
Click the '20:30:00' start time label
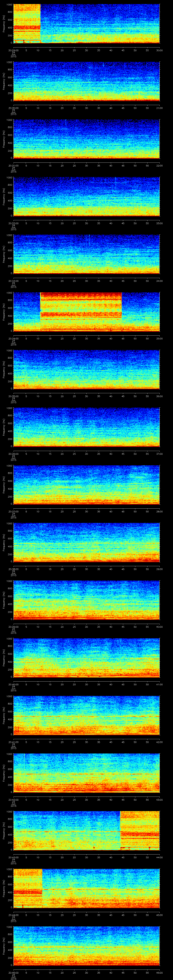(x=13, y=108)
